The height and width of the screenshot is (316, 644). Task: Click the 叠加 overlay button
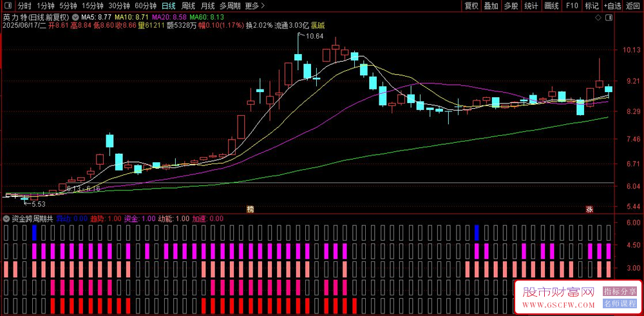(x=491, y=6)
